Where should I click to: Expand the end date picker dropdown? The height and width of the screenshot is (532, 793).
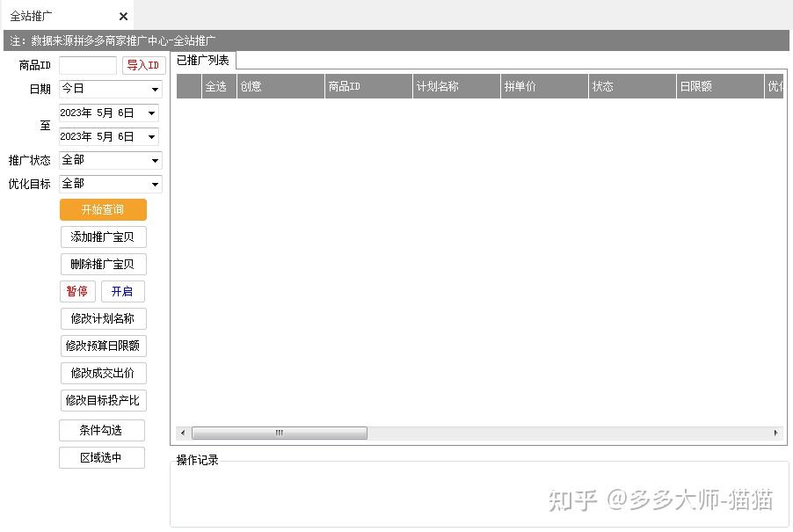[152, 136]
